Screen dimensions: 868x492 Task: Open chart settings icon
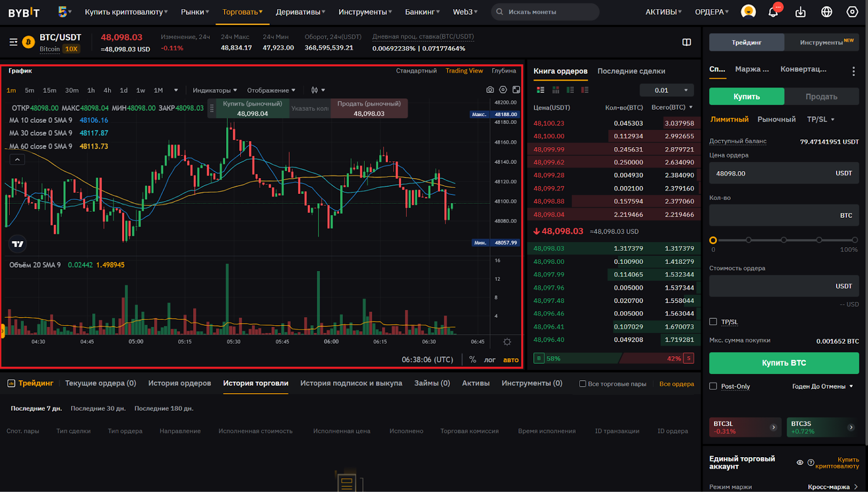click(x=503, y=90)
